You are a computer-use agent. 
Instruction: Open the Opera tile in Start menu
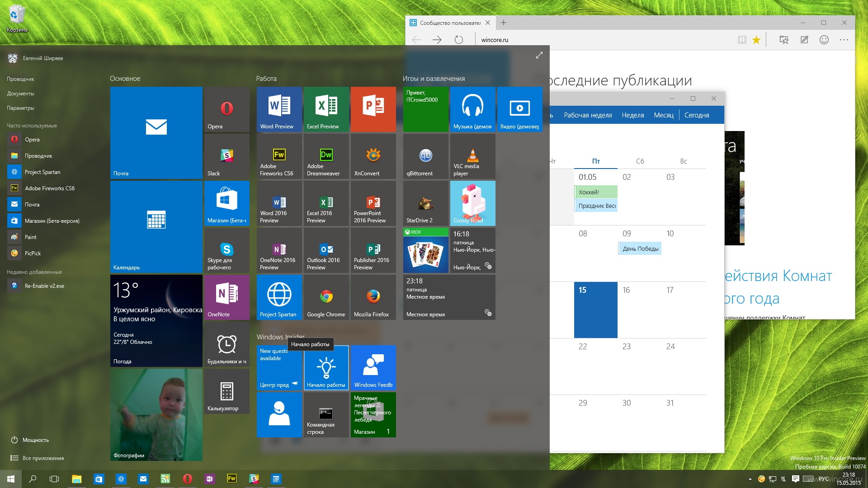point(226,109)
